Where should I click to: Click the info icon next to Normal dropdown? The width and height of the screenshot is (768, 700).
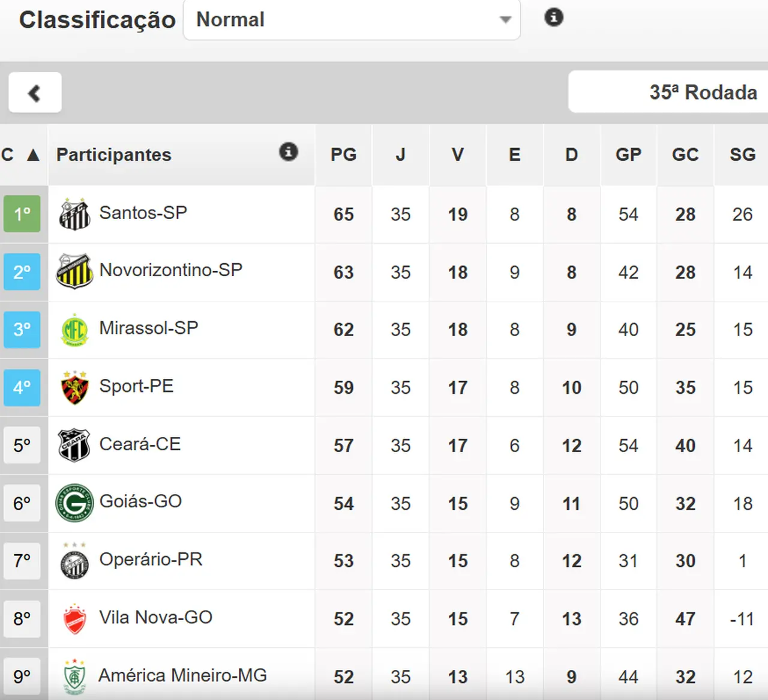[x=553, y=17]
